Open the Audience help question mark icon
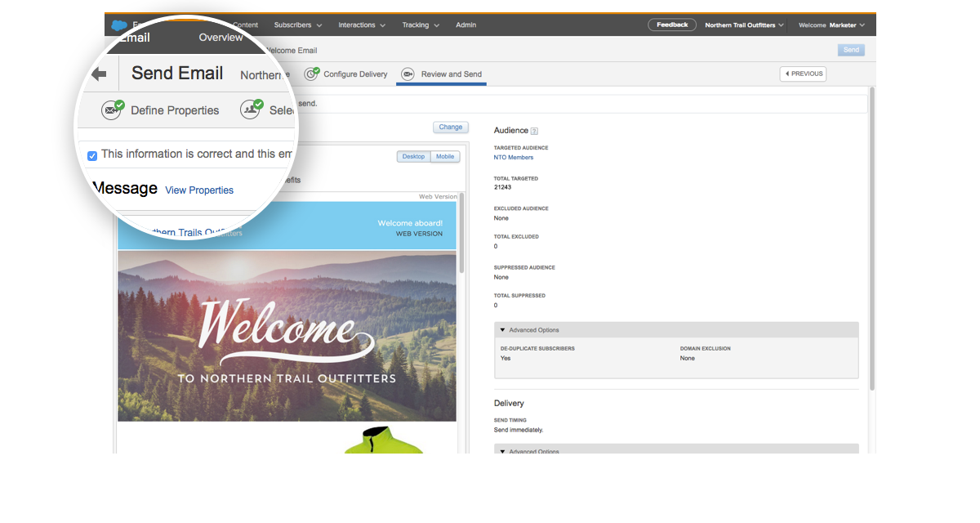 (535, 131)
